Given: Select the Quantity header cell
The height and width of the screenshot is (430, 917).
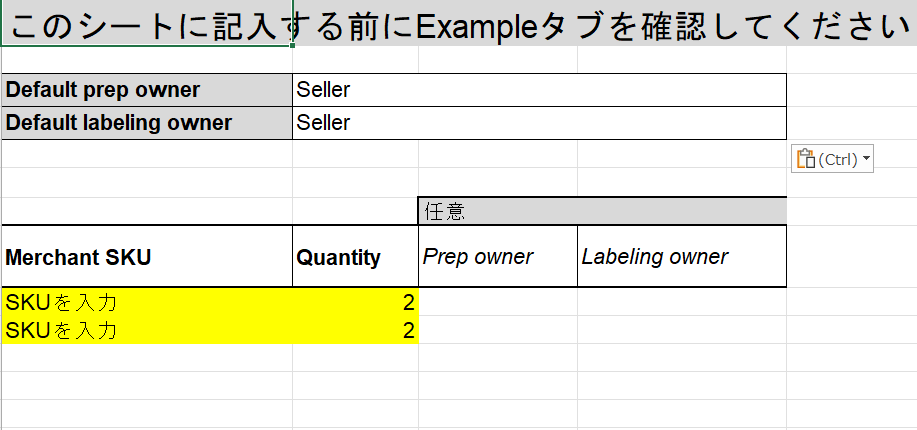Looking at the screenshot, I should coord(356,256).
